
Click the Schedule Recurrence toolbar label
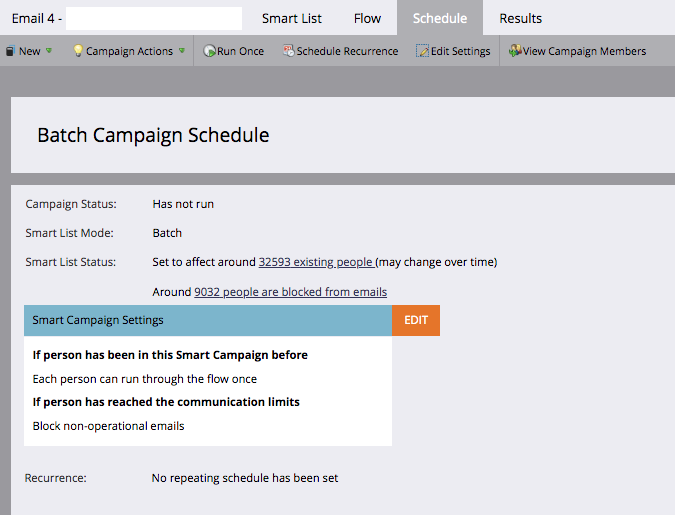347,51
